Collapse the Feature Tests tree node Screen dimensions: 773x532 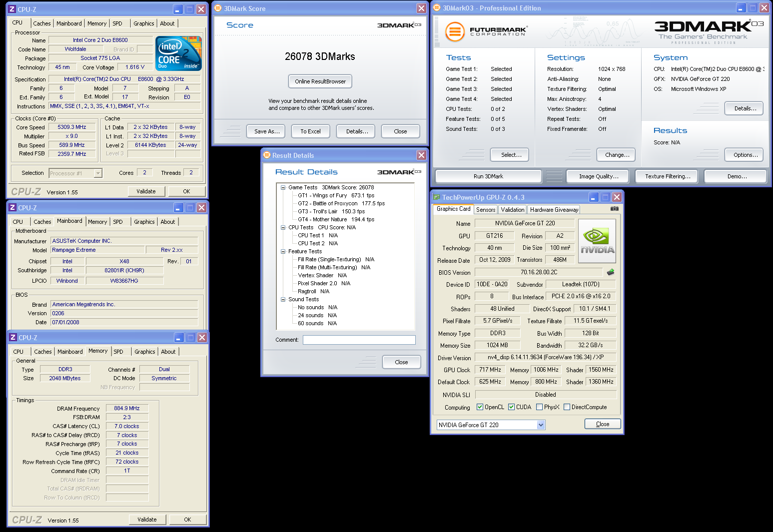tap(283, 252)
